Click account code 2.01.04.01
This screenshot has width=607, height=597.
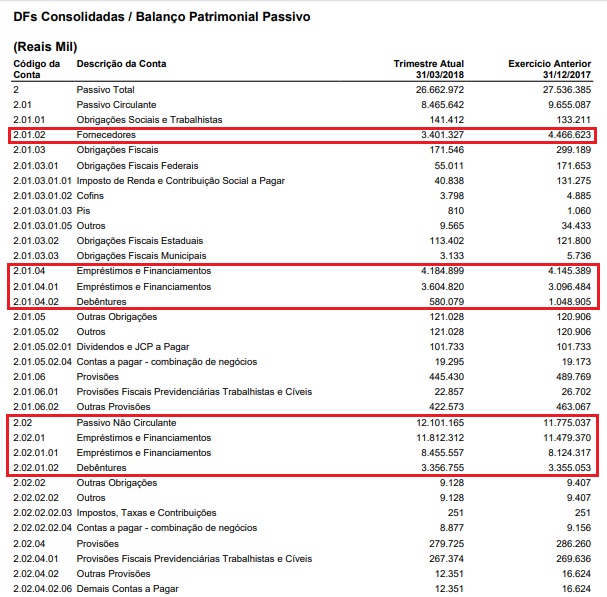36,287
